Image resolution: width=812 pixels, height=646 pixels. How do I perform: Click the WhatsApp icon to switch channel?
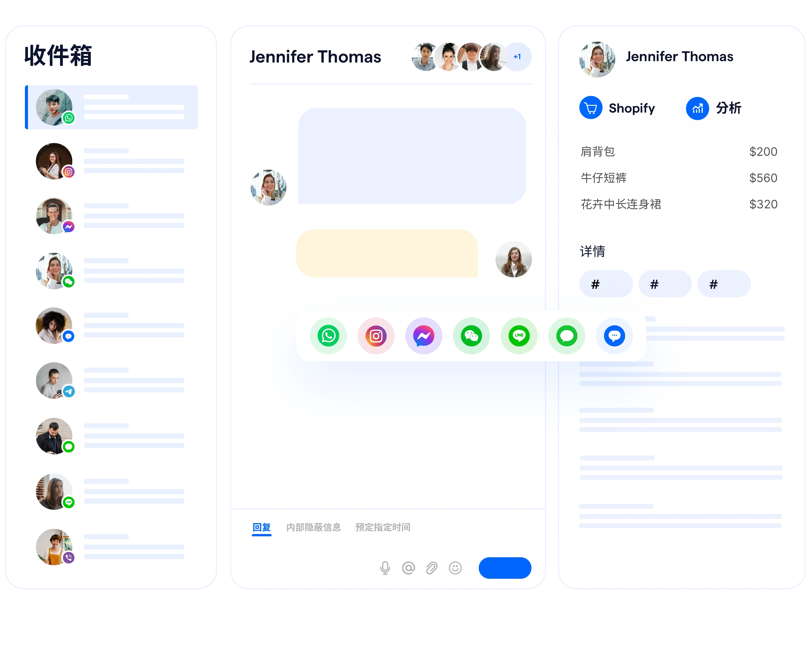[329, 336]
